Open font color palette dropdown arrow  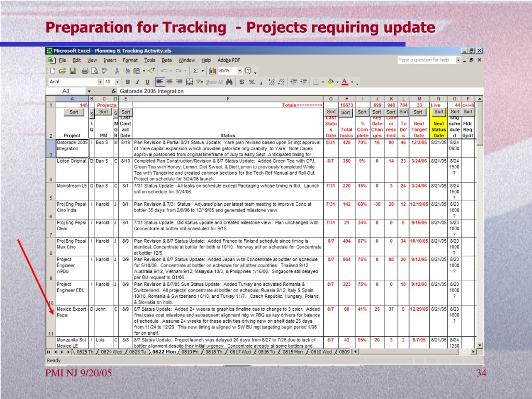352,82
